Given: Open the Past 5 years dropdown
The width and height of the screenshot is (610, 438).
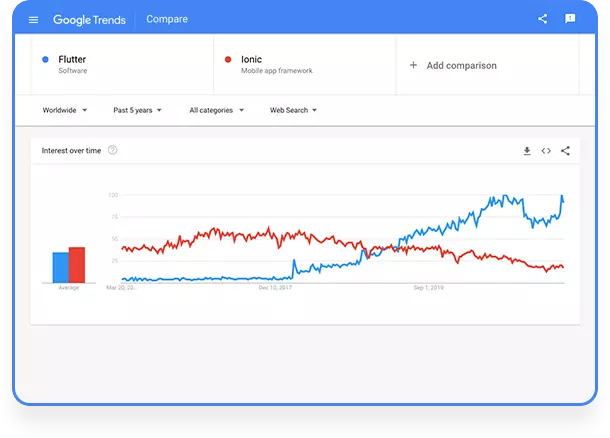Looking at the screenshot, I should [x=137, y=110].
